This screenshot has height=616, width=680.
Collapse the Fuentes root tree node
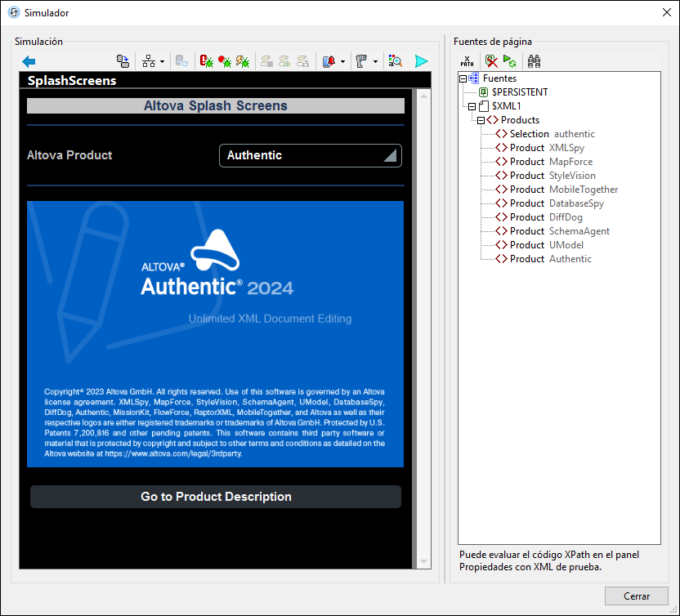click(463, 78)
